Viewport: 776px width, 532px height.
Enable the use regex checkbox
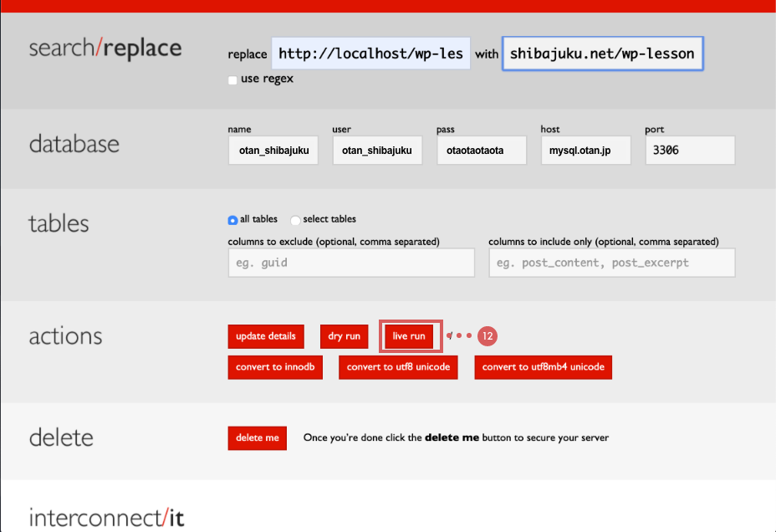pos(232,80)
